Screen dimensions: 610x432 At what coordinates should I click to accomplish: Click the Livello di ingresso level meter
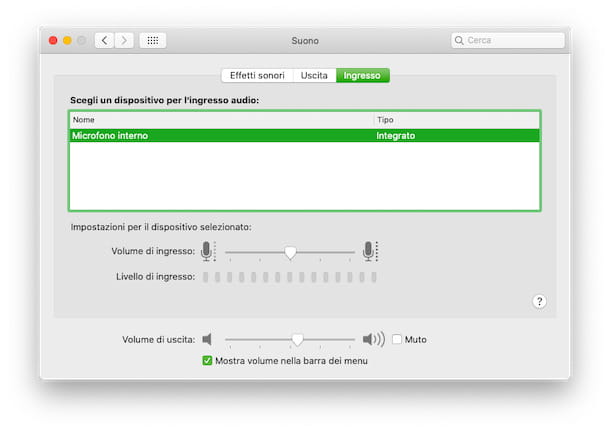(289, 277)
